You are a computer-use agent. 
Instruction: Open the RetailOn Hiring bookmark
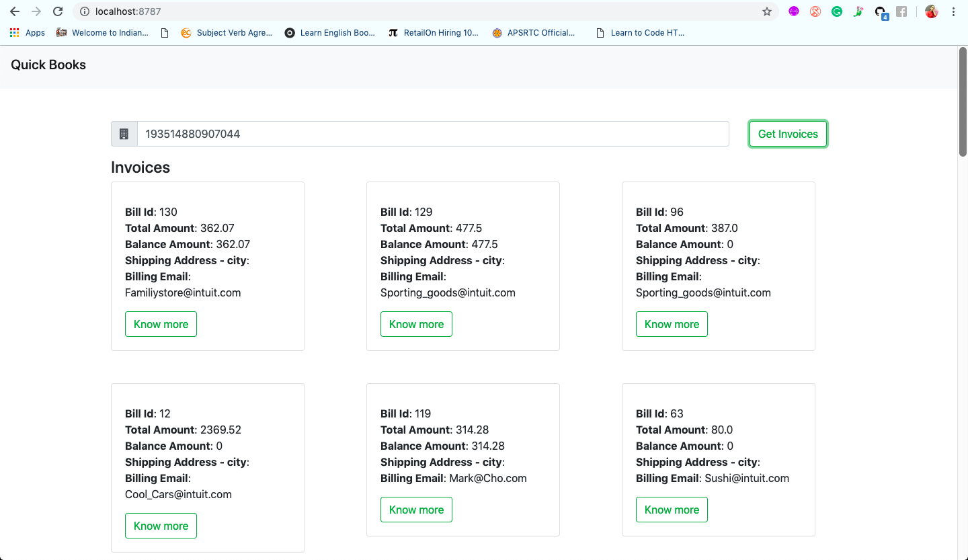434,32
